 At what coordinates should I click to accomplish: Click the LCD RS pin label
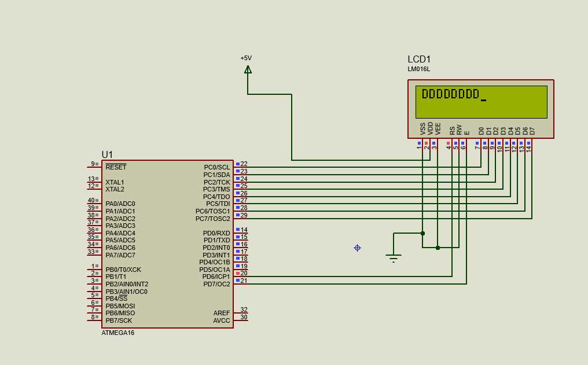[x=452, y=131]
